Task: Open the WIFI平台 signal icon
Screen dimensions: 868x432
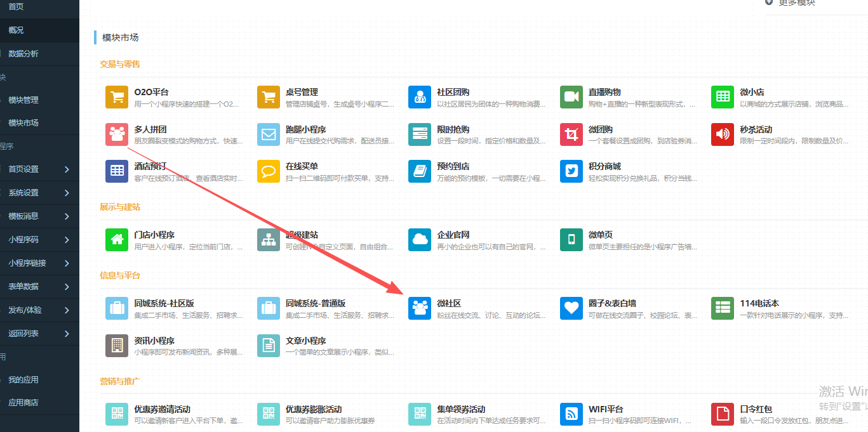Action: pos(571,414)
